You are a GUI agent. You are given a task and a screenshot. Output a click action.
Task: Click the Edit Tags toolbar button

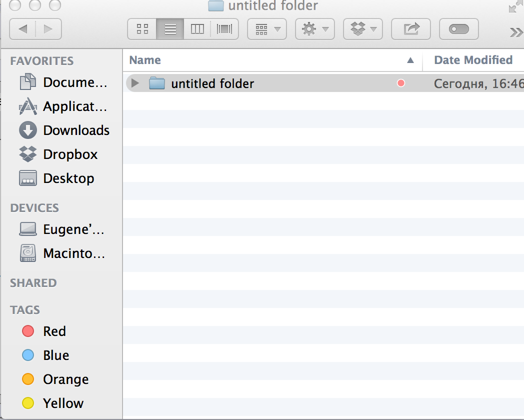(459, 29)
